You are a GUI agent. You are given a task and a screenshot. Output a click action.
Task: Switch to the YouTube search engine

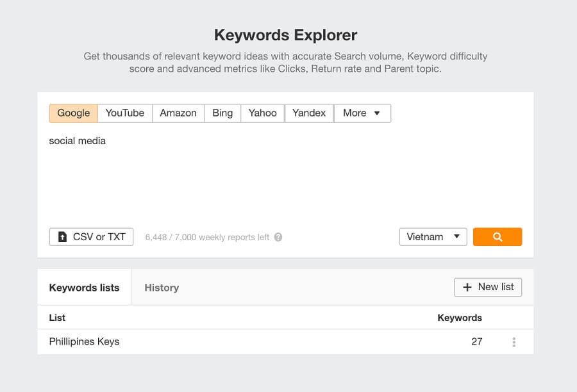[125, 113]
